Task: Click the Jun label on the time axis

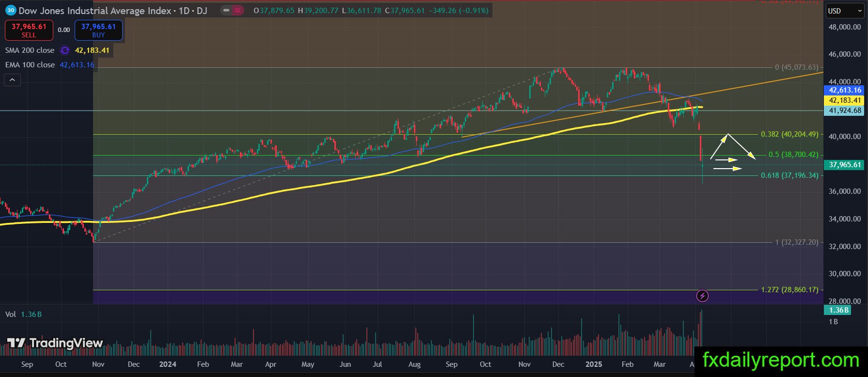Action: [345, 364]
